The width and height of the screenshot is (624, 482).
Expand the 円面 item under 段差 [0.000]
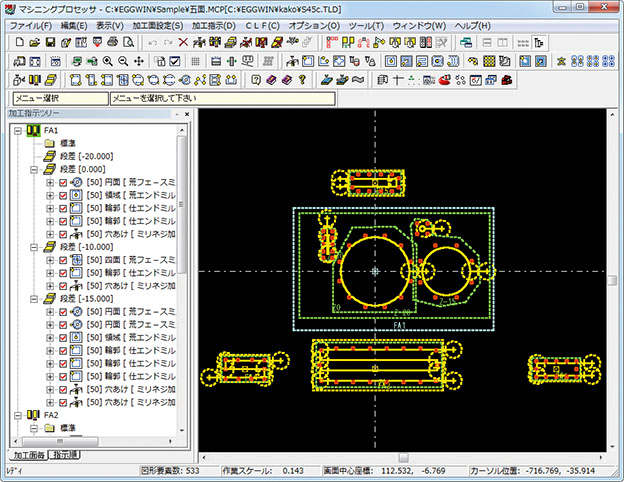50,182
